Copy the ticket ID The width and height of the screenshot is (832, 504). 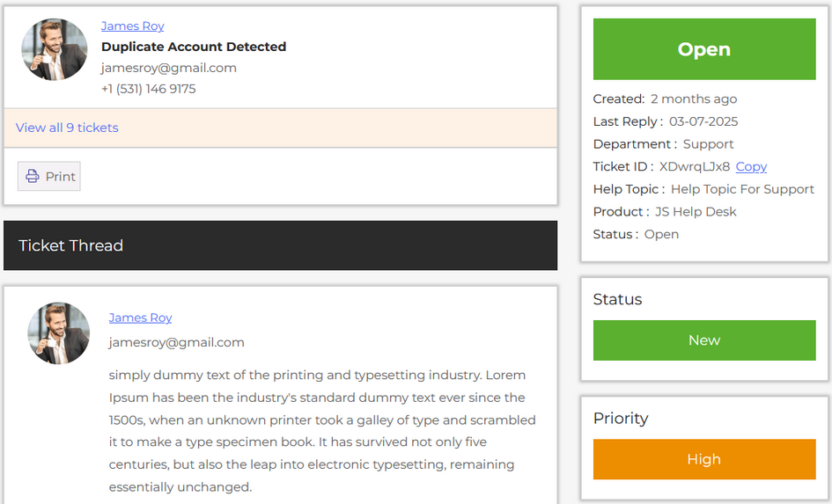point(751,166)
